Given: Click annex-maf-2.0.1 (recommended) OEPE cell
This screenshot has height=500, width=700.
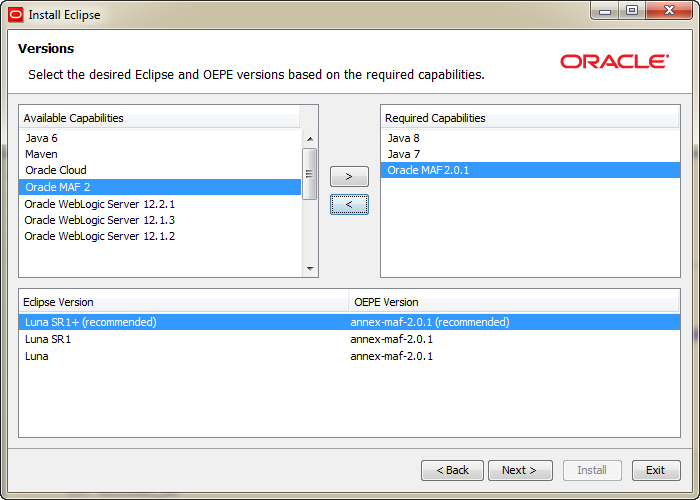Looking at the screenshot, I should (x=429, y=322).
